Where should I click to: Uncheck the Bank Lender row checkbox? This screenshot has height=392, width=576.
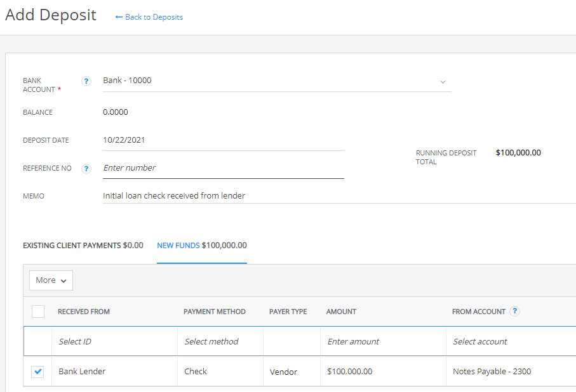click(x=37, y=372)
